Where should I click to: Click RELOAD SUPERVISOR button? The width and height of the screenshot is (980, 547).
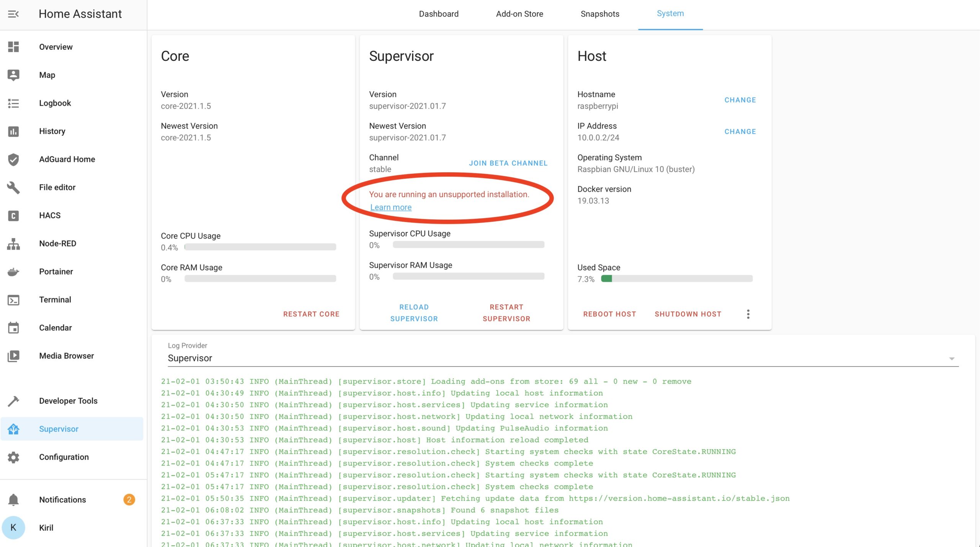click(x=414, y=313)
